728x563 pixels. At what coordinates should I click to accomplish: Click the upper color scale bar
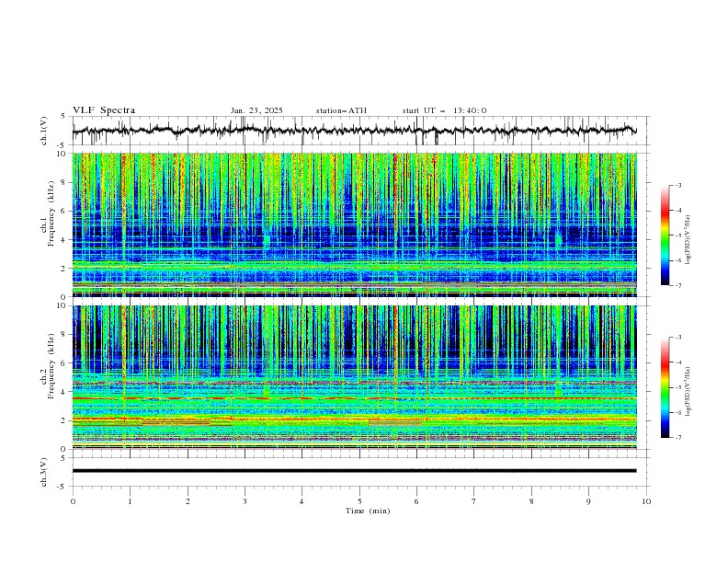pos(665,235)
